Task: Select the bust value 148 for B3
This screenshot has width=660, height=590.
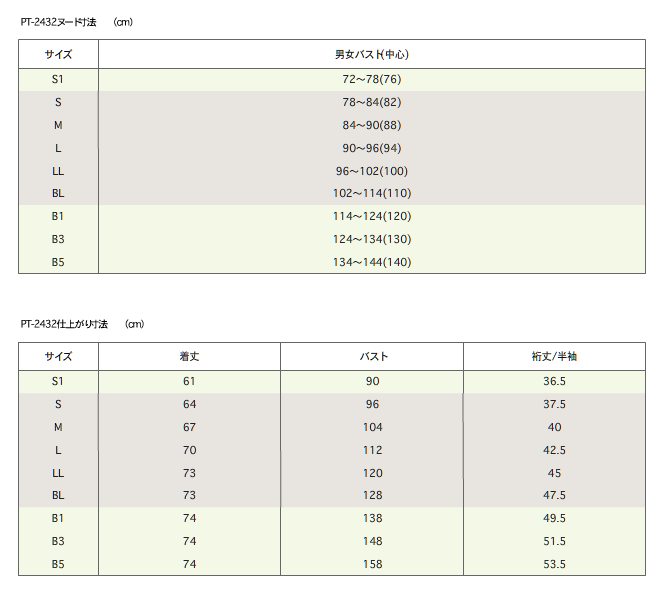Action: (x=373, y=541)
